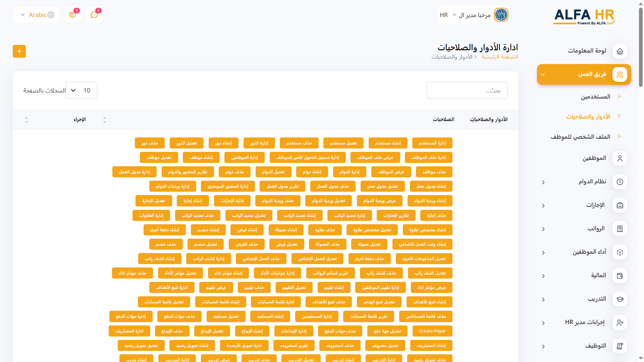Click the wallet icon for المالية
Image resolution: width=644 pixels, height=362 pixels.
click(620, 276)
